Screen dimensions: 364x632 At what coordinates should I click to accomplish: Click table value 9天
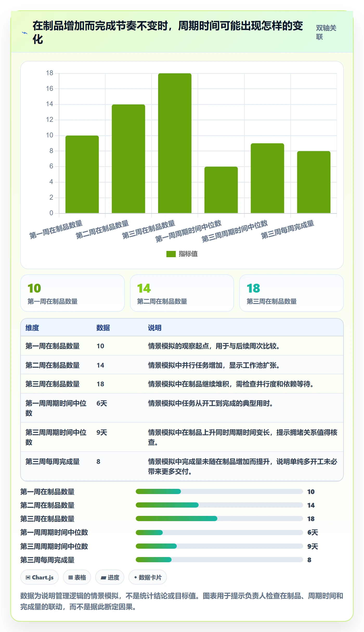point(102,432)
